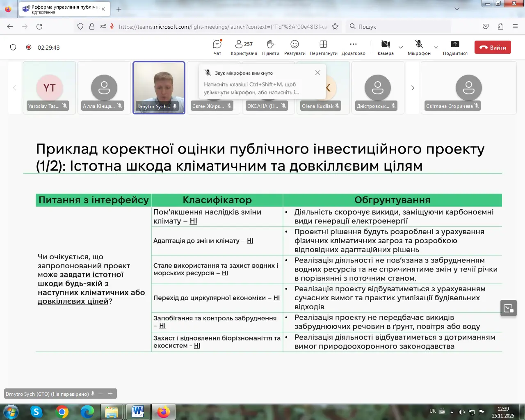Screen dimensions: 525x420
Task: Toggle the Камера camera on
Action: pyautogui.click(x=386, y=47)
